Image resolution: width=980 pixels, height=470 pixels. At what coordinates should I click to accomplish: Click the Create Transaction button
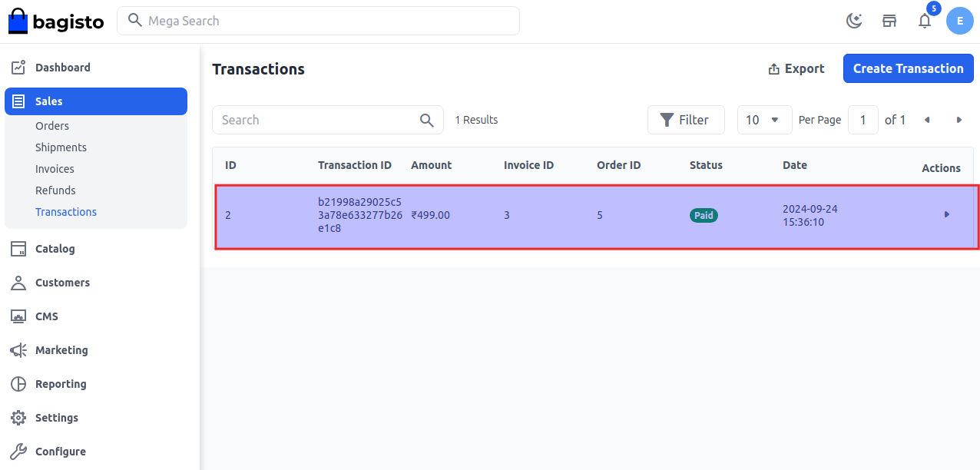coord(908,68)
